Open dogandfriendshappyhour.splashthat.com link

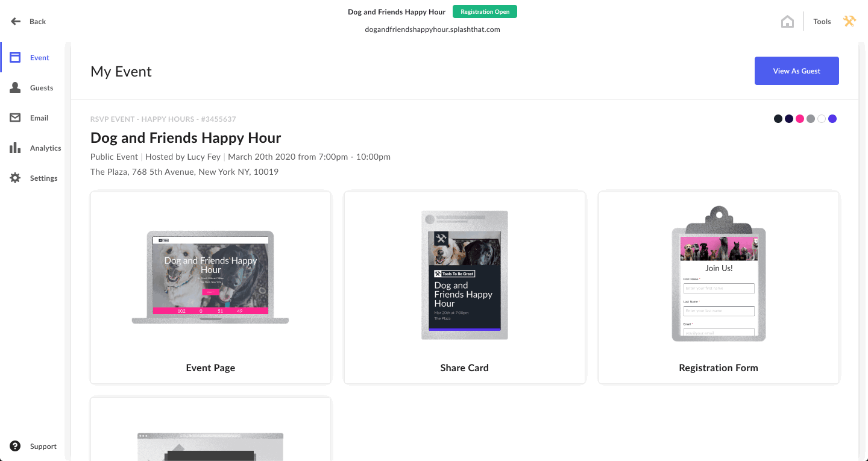tap(433, 29)
